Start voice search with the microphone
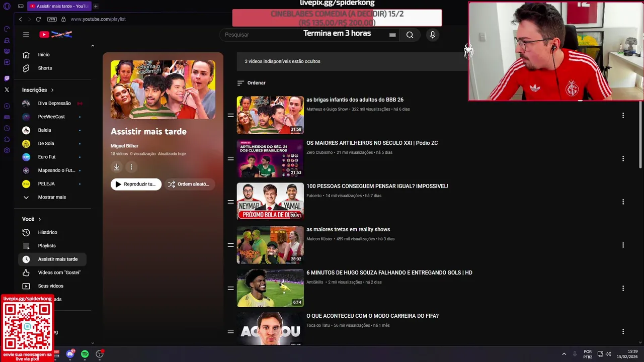Screen dimensions: 644x362 432,35
